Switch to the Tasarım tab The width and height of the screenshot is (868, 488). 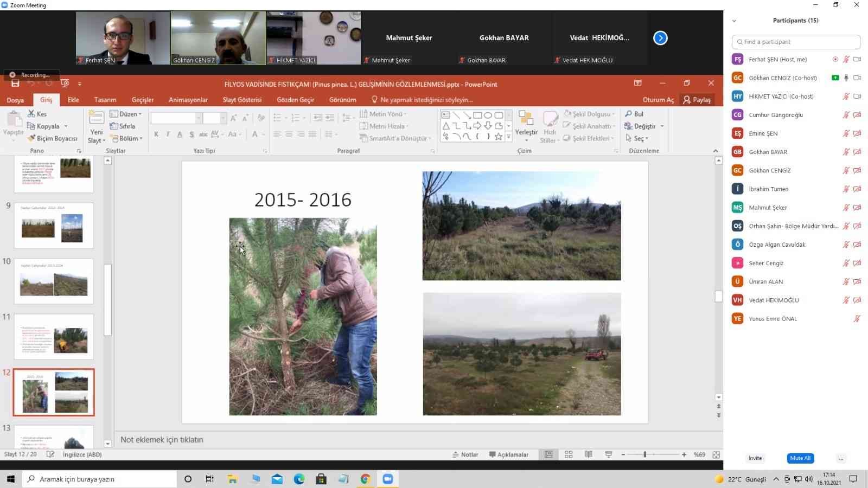point(105,100)
